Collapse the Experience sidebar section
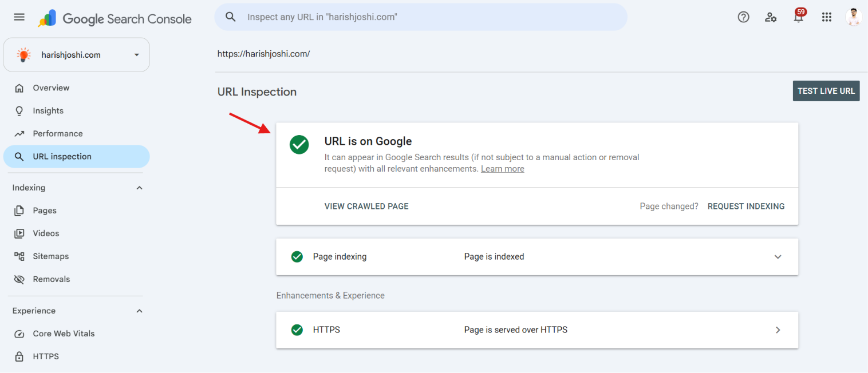Screen dimensions: 868x373 coord(139,311)
